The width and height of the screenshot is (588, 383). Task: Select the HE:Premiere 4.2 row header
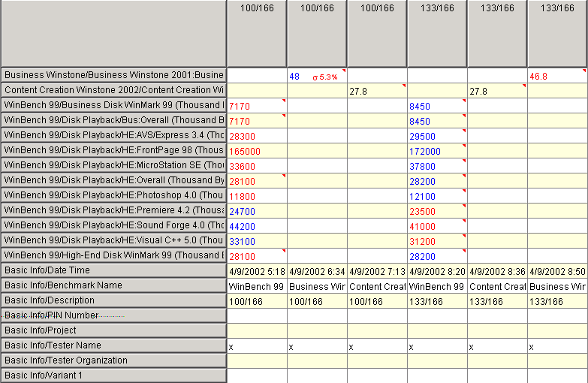pyautogui.click(x=113, y=210)
